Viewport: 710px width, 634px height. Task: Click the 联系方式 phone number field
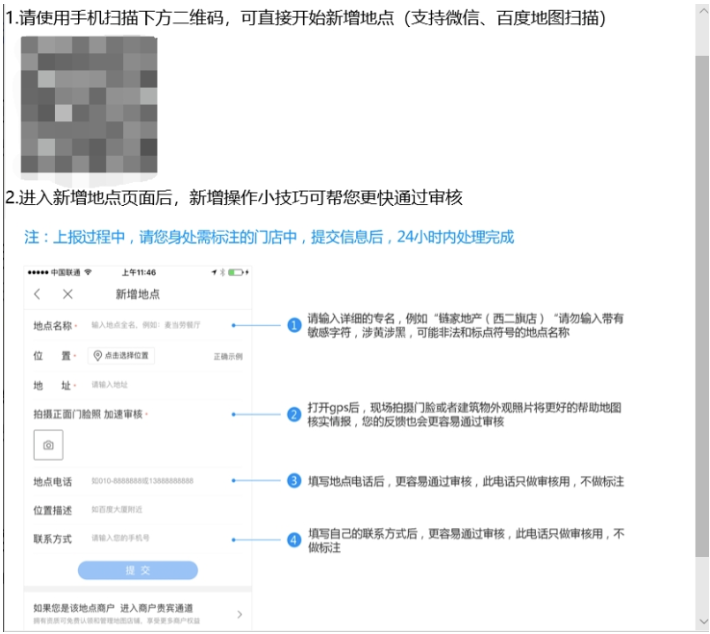coord(120,538)
